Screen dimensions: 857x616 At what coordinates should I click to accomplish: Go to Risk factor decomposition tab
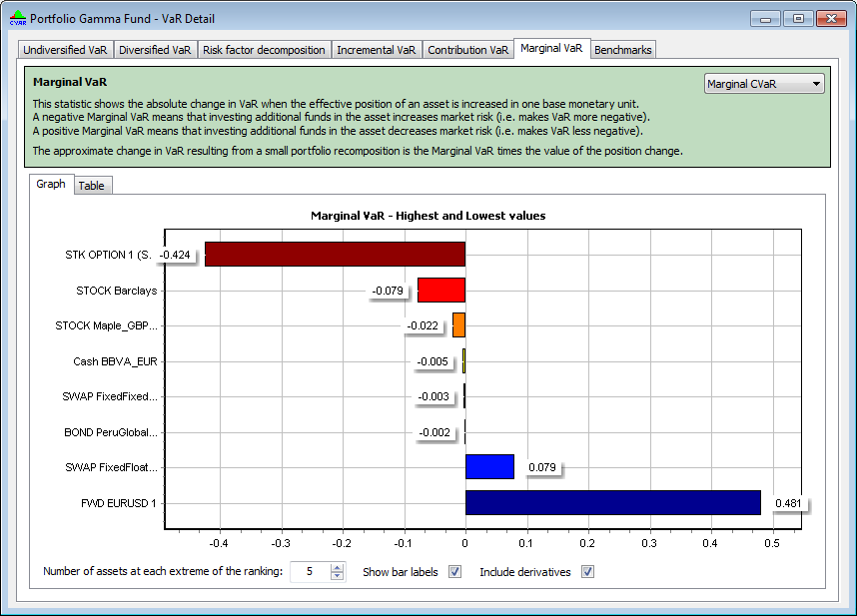(264, 50)
